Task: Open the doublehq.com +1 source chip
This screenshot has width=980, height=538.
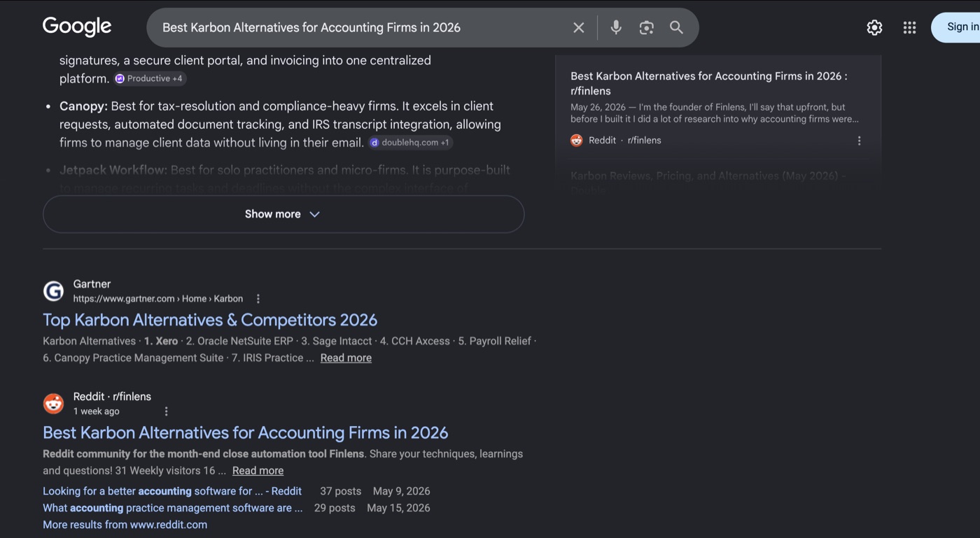Action: coord(411,143)
